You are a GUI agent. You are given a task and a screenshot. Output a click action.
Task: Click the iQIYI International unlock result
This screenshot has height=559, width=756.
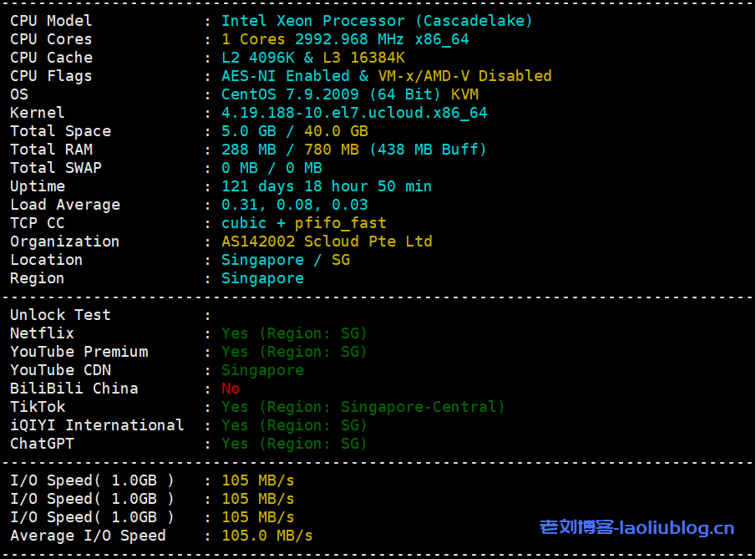[x=294, y=425]
